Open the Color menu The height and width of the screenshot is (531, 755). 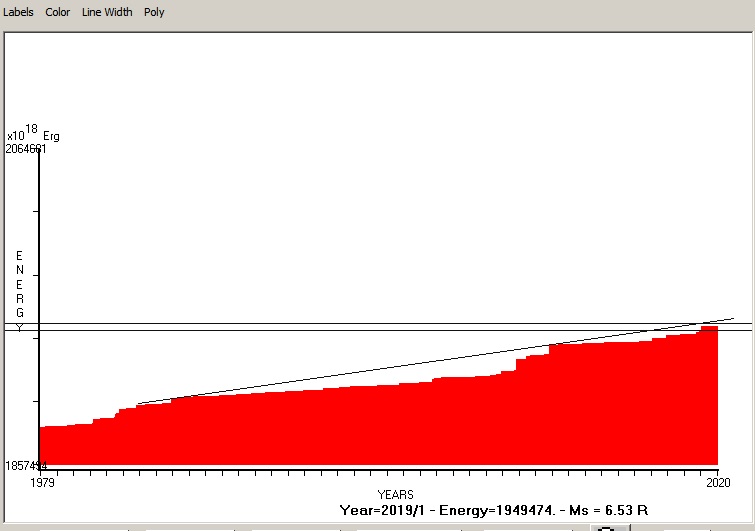pyautogui.click(x=58, y=12)
